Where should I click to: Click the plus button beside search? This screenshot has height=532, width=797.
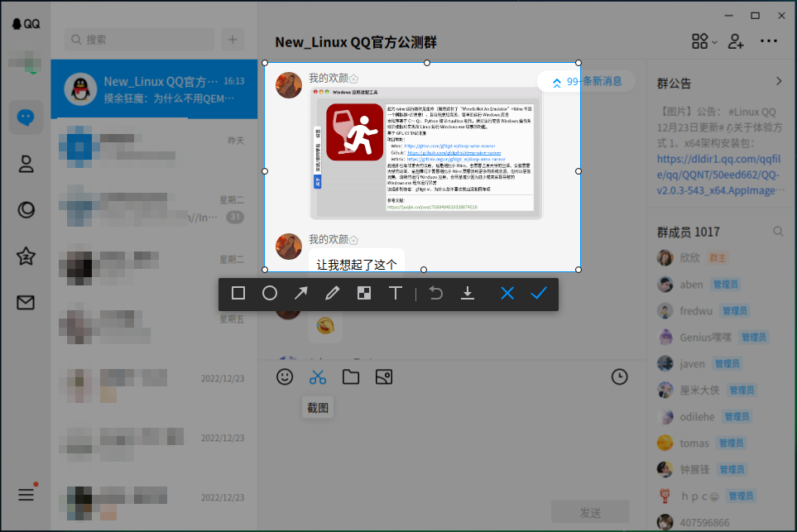coord(233,40)
